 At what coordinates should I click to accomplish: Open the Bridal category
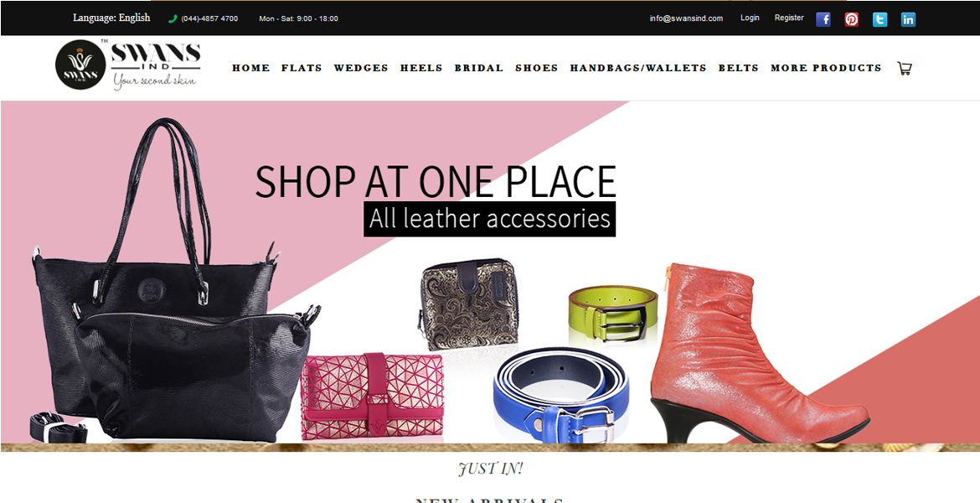pyautogui.click(x=479, y=68)
